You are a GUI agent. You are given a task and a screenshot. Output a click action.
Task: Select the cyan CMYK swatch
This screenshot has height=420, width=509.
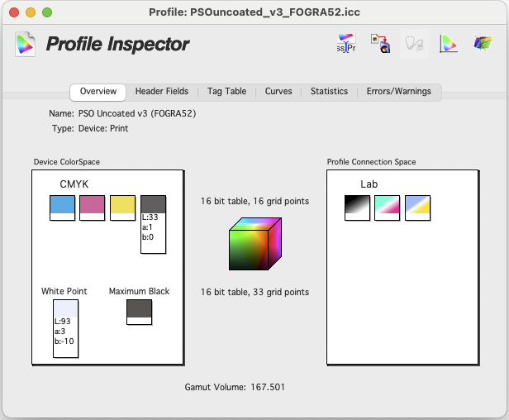click(x=62, y=208)
